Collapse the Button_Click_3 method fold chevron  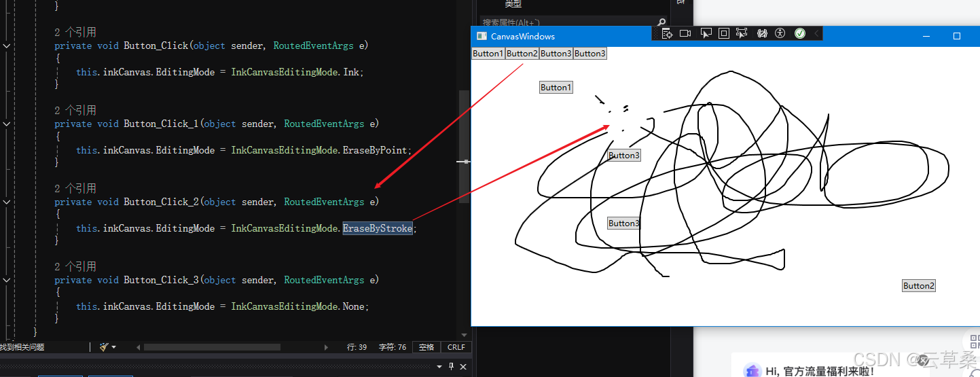pyautogui.click(x=6, y=281)
